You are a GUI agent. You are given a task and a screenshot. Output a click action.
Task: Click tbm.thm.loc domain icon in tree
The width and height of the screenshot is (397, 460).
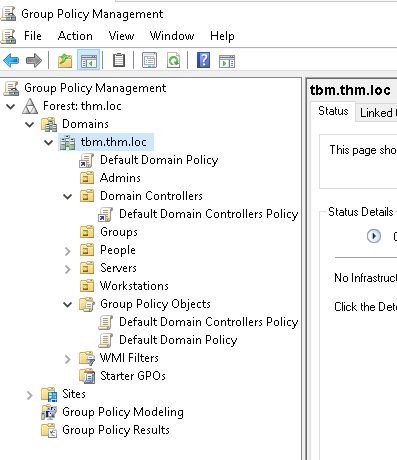tap(67, 142)
